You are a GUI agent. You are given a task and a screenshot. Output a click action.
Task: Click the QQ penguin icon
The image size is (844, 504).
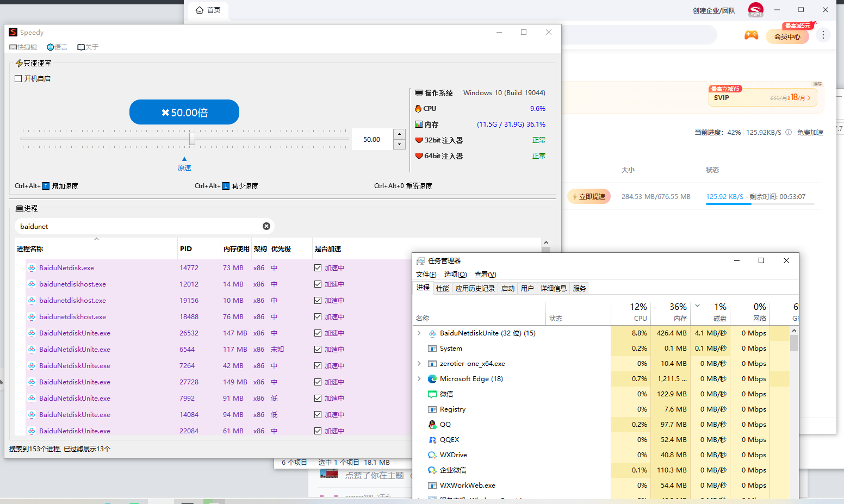[432, 425]
